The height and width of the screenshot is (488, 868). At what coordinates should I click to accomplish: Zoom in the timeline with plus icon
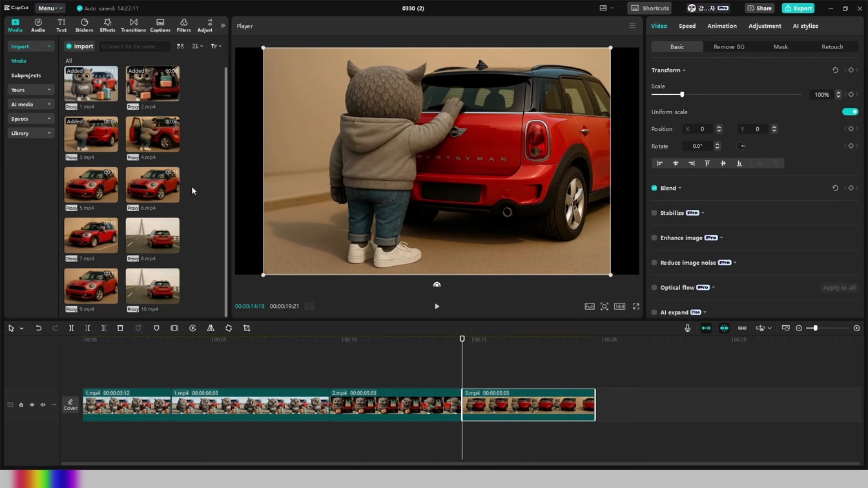point(857,328)
